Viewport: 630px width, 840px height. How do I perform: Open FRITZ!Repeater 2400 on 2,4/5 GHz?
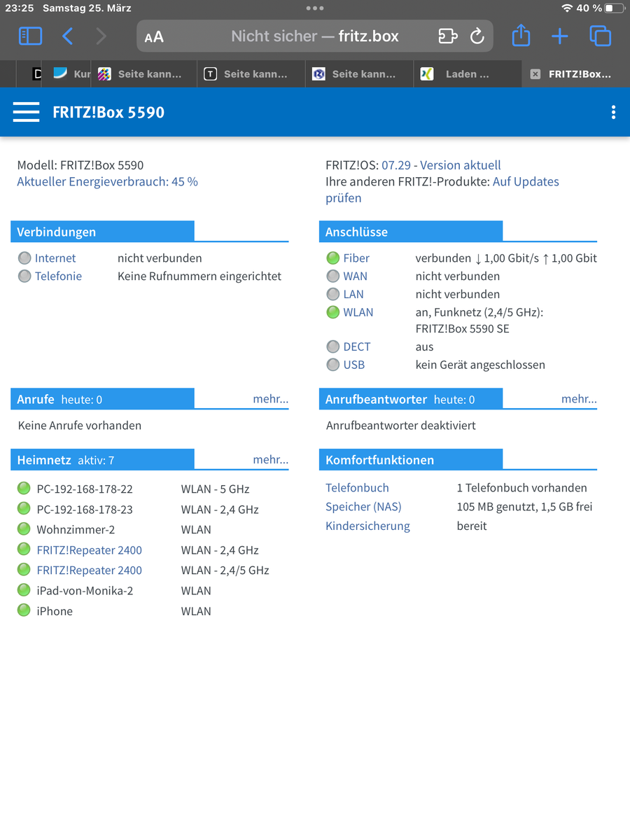pos(89,570)
